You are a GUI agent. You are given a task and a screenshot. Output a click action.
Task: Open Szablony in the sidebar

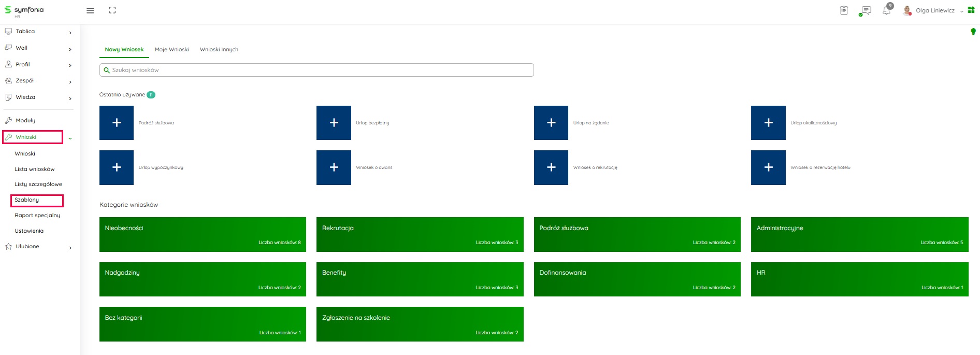(x=27, y=200)
